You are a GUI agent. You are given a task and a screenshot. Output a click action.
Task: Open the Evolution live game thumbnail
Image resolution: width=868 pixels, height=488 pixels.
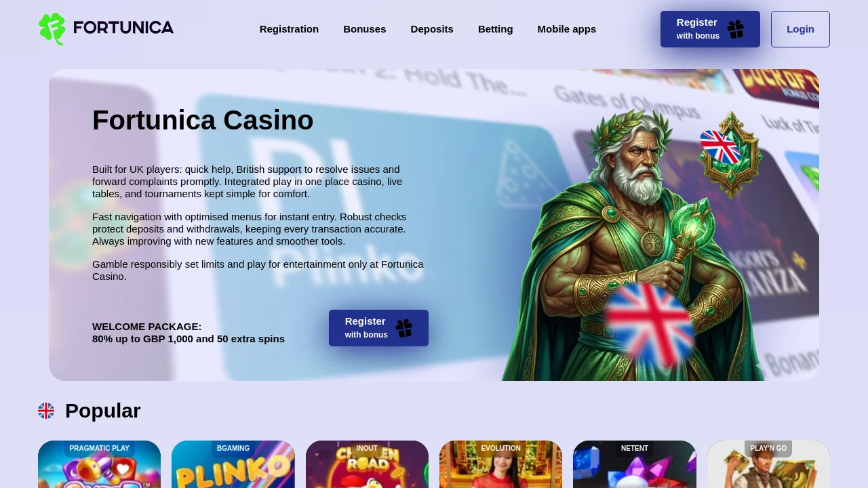(501, 464)
